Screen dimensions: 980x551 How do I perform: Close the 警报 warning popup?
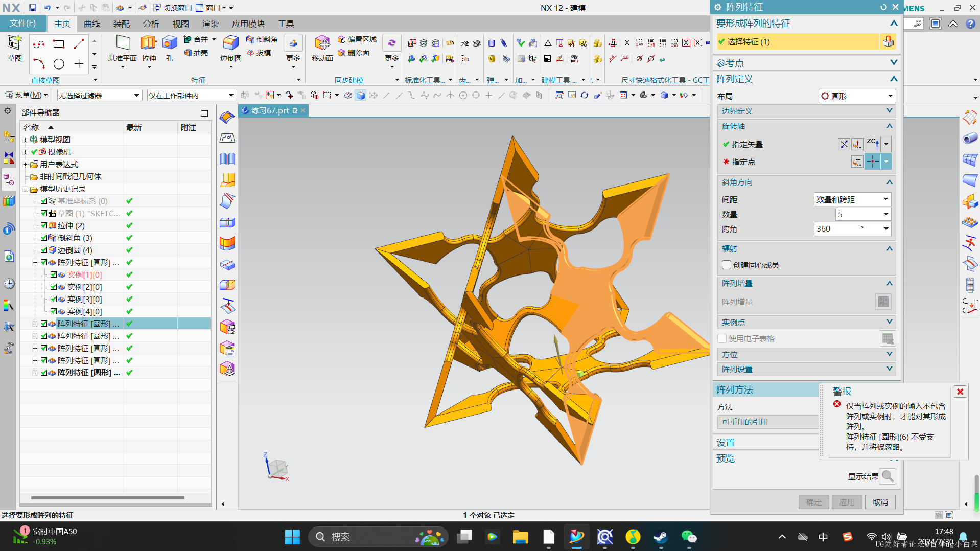click(960, 392)
